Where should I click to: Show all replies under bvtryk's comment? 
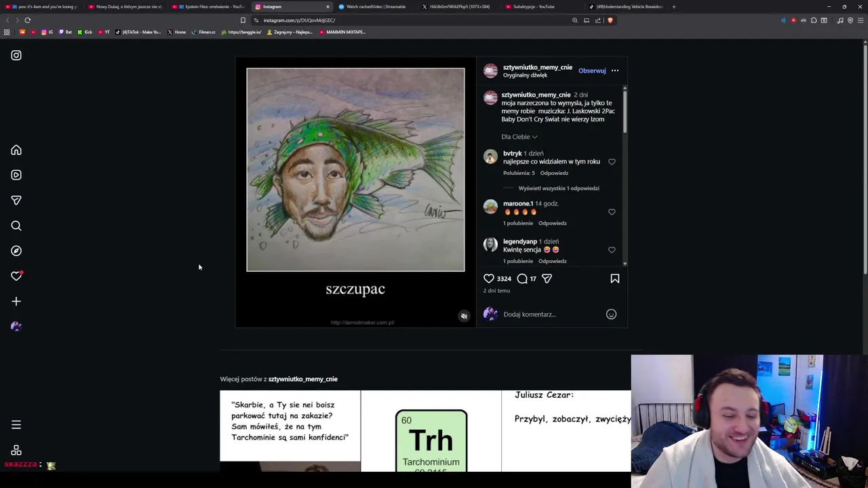click(x=559, y=188)
